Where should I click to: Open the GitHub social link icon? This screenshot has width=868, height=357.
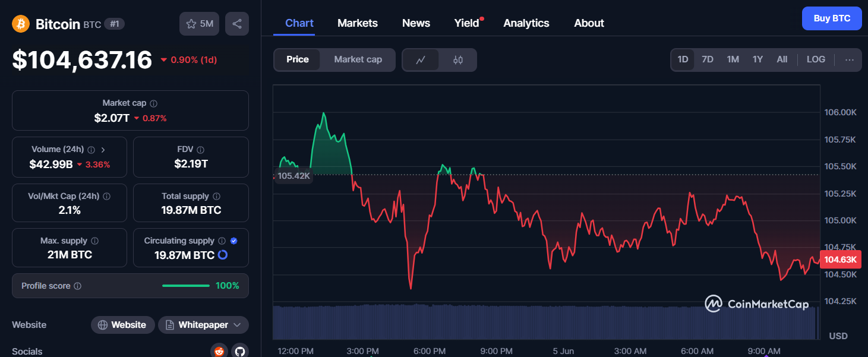click(x=239, y=351)
